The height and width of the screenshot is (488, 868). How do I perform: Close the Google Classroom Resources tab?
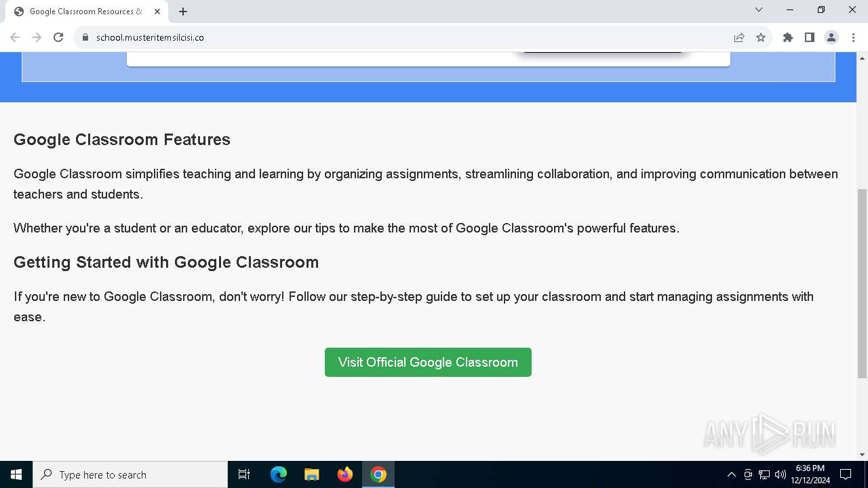coord(157,12)
